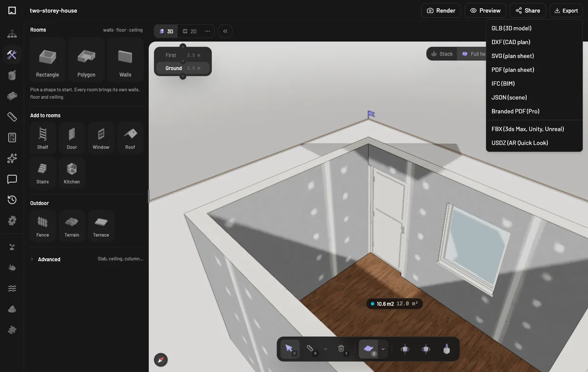Switch to 3D view mode

167,31
